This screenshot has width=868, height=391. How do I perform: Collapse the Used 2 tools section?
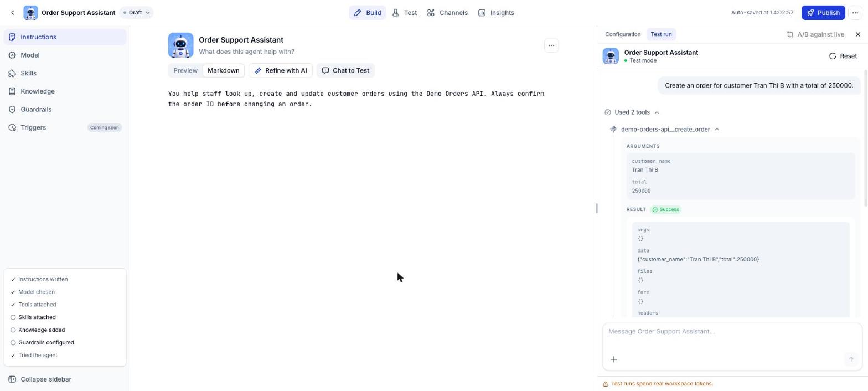(x=632, y=112)
